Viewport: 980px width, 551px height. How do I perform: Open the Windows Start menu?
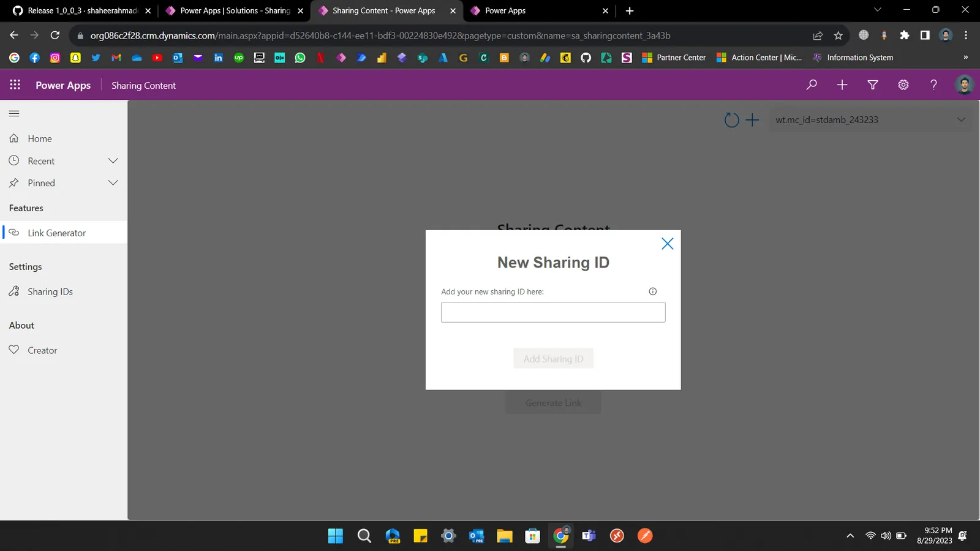pyautogui.click(x=336, y=536)
